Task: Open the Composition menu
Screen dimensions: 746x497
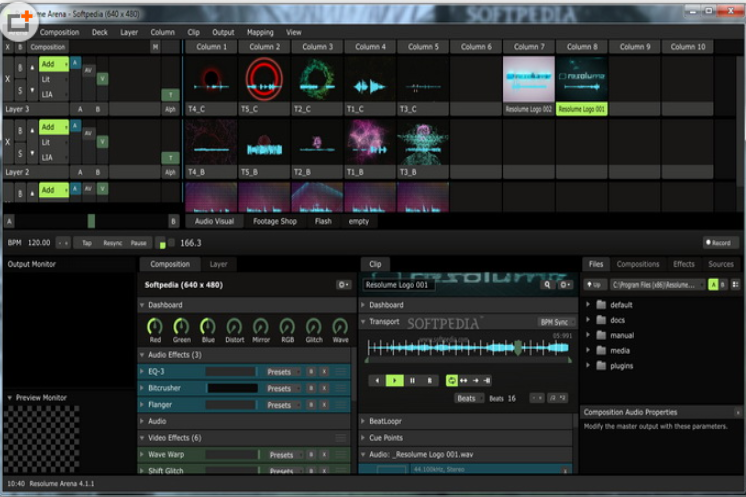Action: [x=59, y=32]
